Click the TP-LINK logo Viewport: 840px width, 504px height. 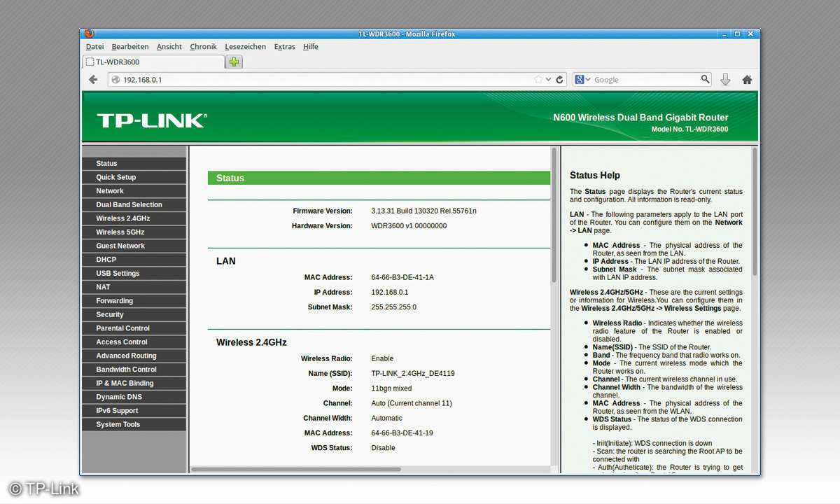click(152, 120)
